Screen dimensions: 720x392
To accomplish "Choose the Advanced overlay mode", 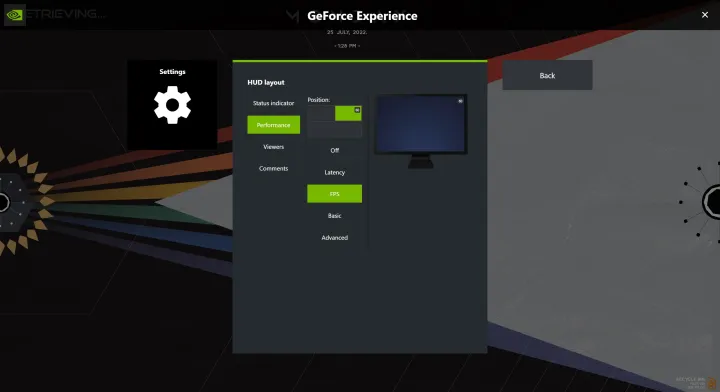I will point(334,237).
